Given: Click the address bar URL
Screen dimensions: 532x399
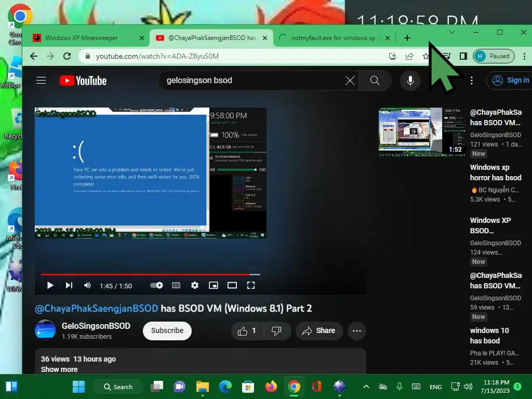Looking at the screenshot, I should pyautogui.click(x=157, y=56).
